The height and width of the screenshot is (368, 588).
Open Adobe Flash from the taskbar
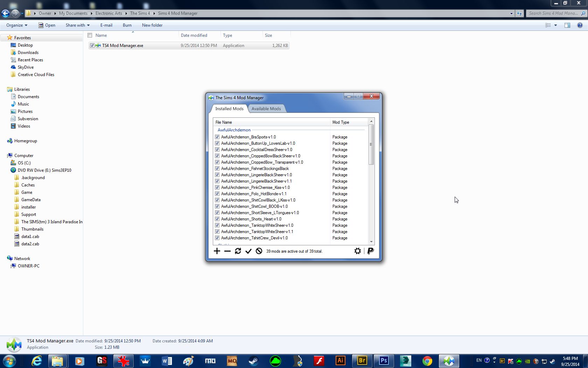pos(319,361)
